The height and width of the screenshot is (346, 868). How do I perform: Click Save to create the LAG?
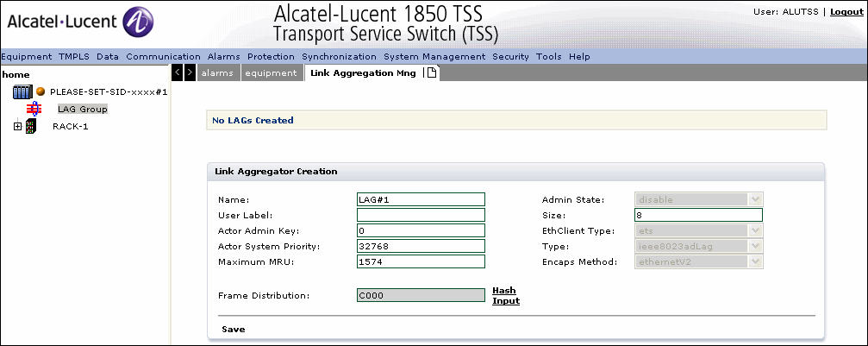[233, 330]
